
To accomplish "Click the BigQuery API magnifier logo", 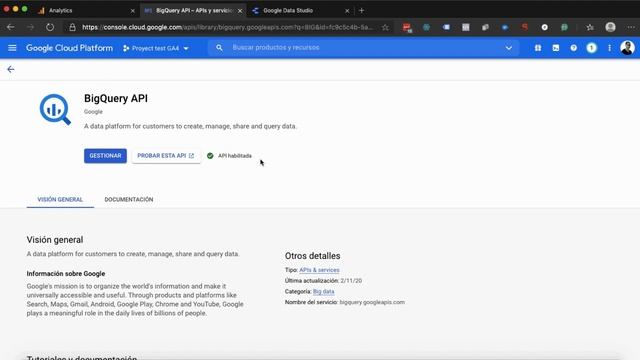I will 55,109.
